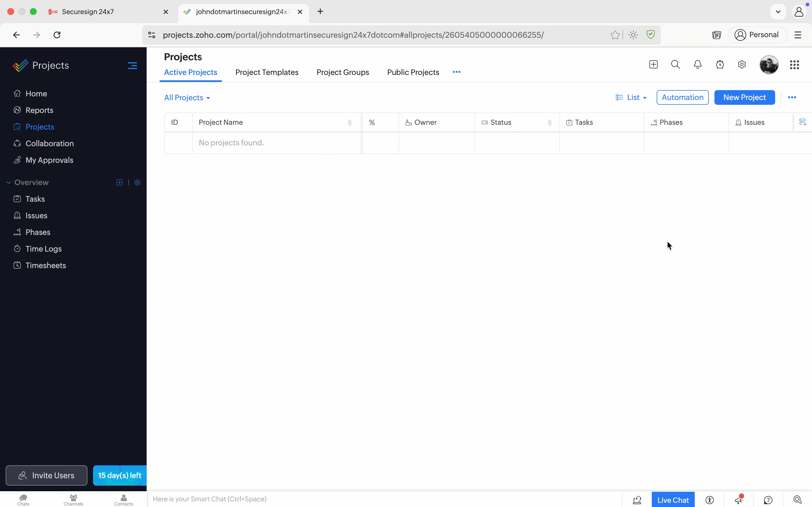Click the add column icon in table

pyautogui.click(x=803, y=123)
